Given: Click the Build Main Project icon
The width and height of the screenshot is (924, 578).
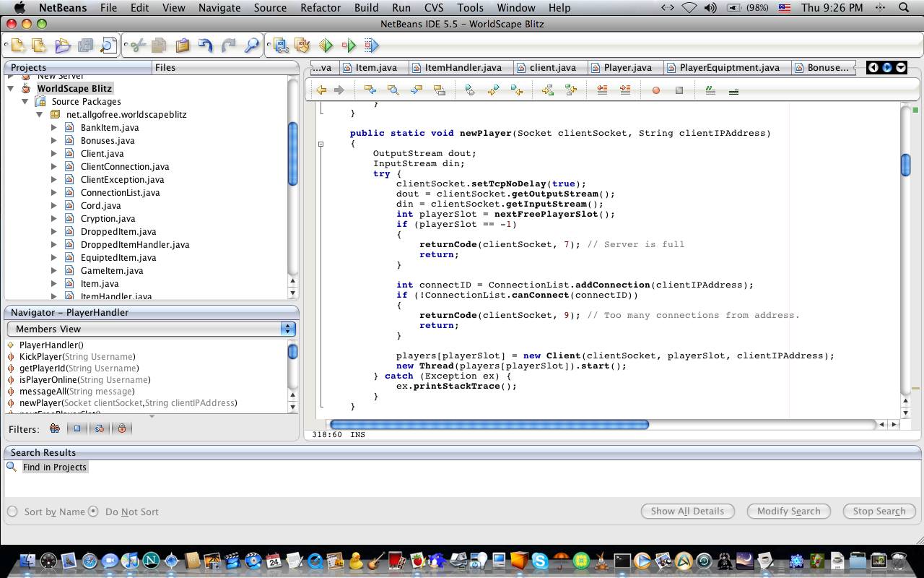Looking at the screenshot, I should [280, 46].
